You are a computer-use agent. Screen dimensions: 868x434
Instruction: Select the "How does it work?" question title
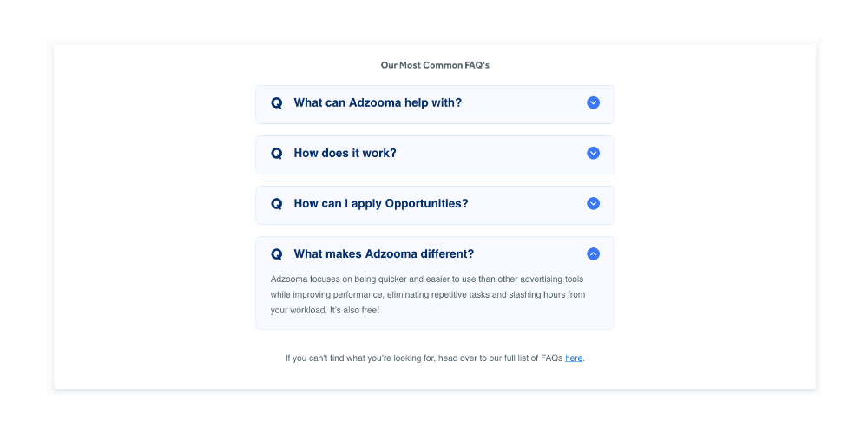coord(345,153)
